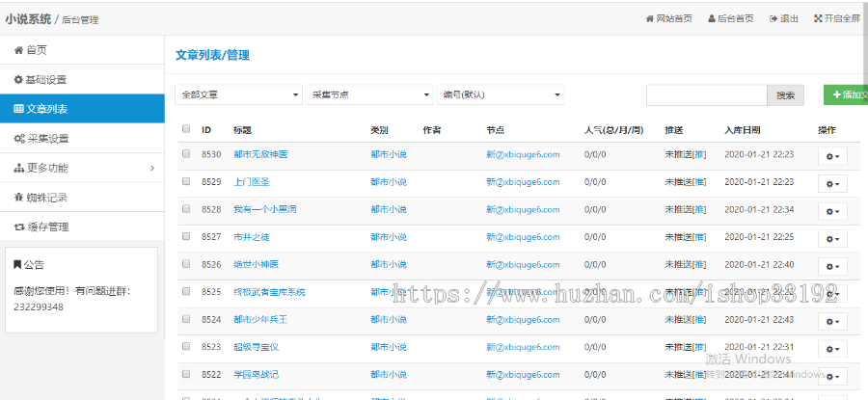Check the row 8525 checkbox
Viewport: 868px width, 400px height.
pos(186,291)
